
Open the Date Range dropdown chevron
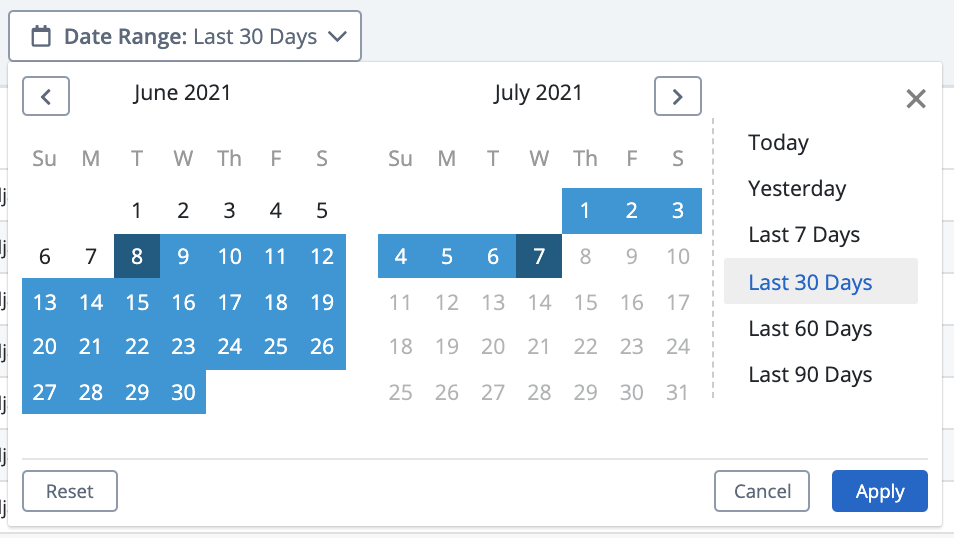337,37
